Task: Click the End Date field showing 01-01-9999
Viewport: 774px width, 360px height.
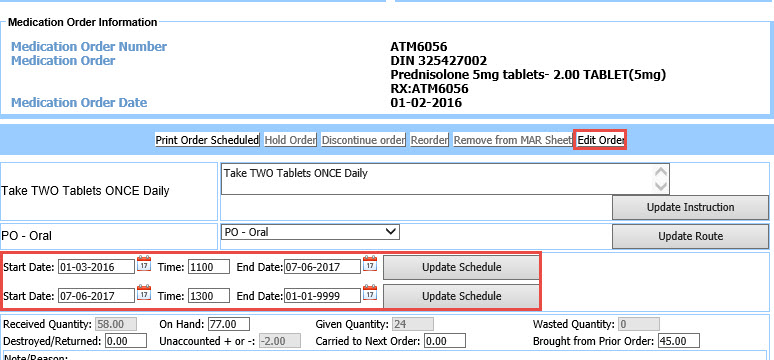Action: click(322, 296)
